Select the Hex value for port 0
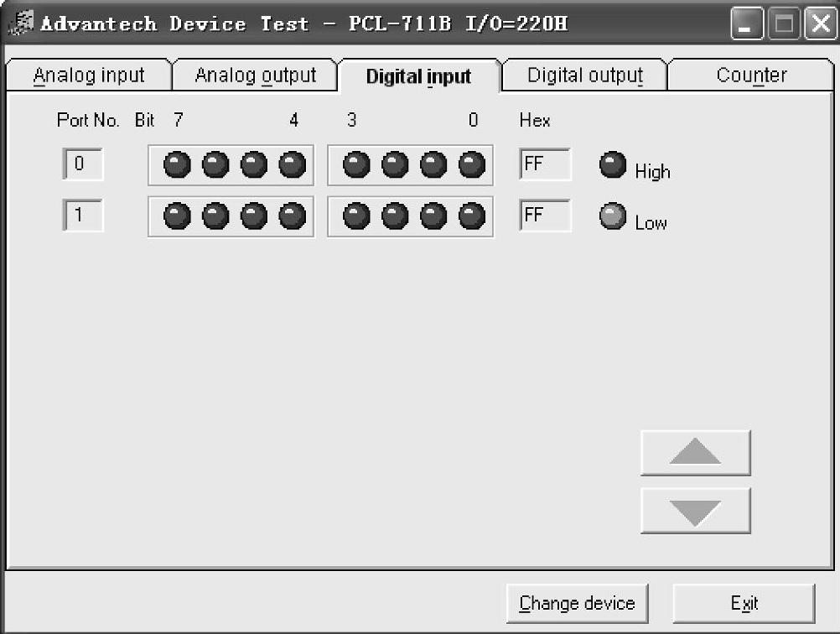Image resolution: width=840 pixels, height=634 pixels. pyautogui.click(x=545, y=164)
